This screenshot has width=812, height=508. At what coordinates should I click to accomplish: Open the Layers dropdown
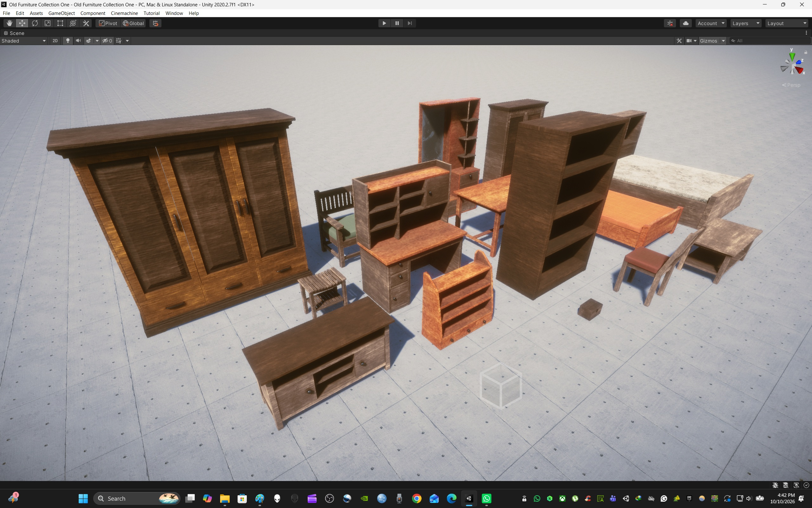[746, 23]
